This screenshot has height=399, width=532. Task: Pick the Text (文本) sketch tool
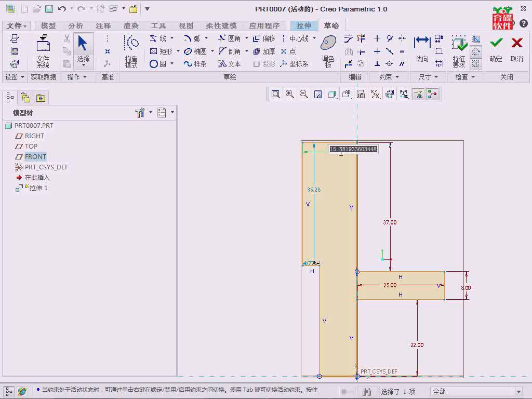[230, 64]
